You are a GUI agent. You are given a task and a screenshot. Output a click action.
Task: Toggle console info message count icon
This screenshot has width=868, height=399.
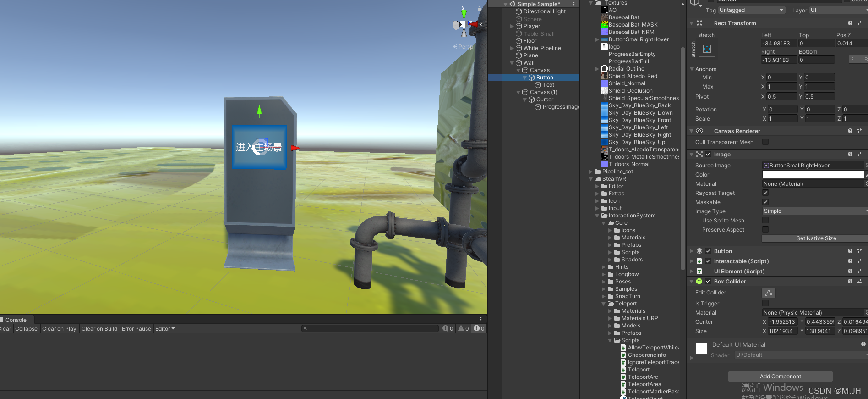point(448,328)
